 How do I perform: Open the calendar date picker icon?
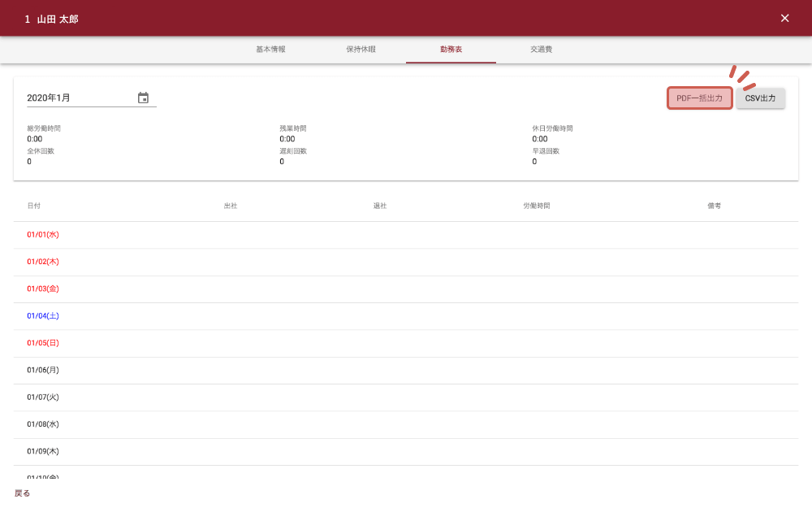(x=143, y=98)
